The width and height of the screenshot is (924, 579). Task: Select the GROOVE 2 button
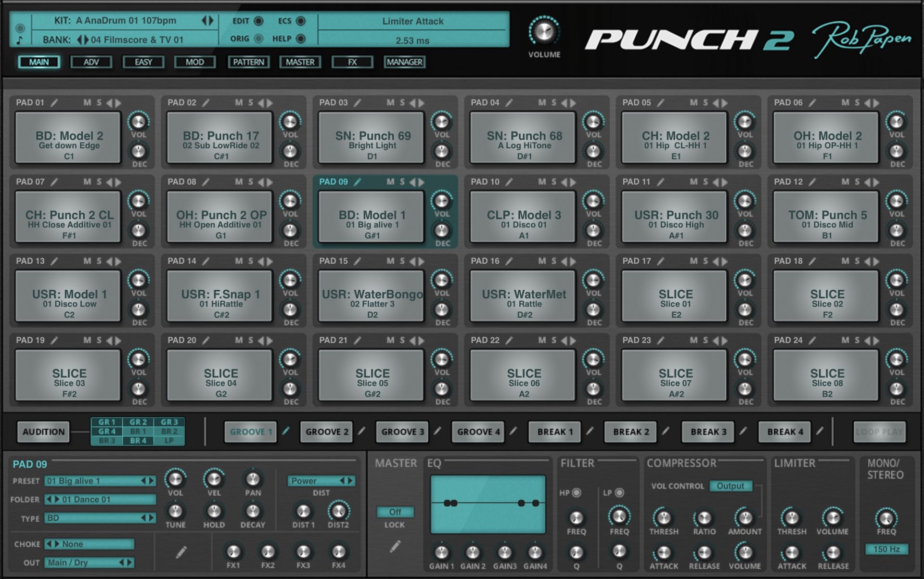click(x=327, y=432)
